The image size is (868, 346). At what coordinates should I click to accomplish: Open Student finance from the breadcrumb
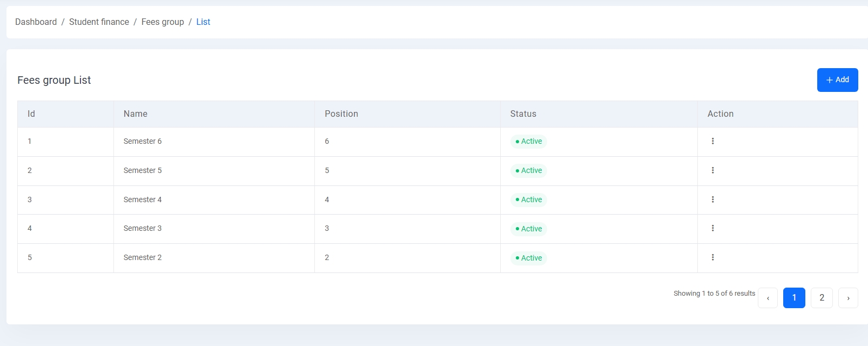(99, 22)
